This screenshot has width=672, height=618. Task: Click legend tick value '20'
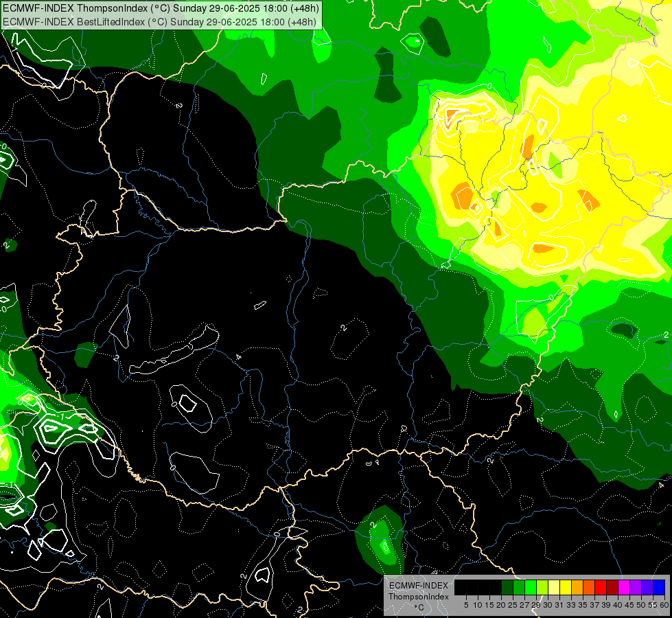[x=501, y=605]
